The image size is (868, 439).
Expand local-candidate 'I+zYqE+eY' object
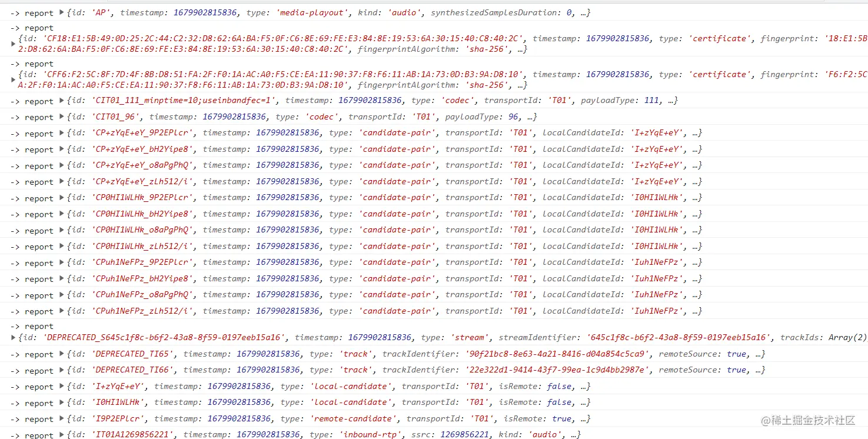pyautogui.click(x=62, y=387)
